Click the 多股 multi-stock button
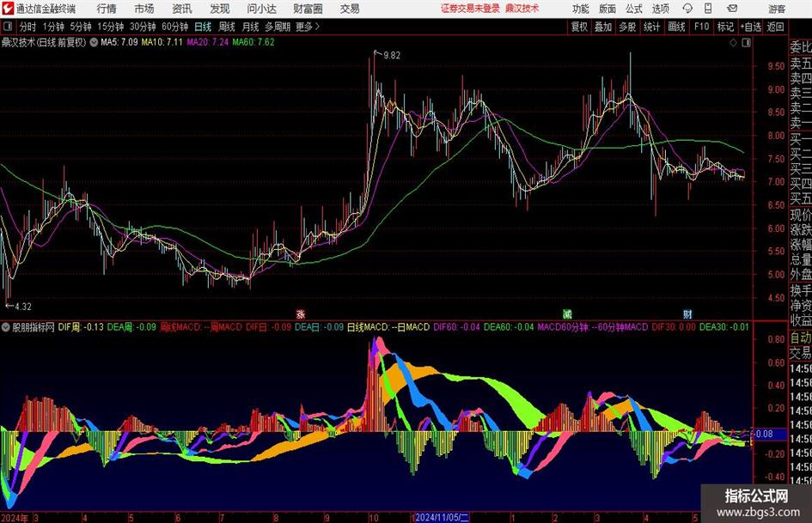 pos(627,27)
